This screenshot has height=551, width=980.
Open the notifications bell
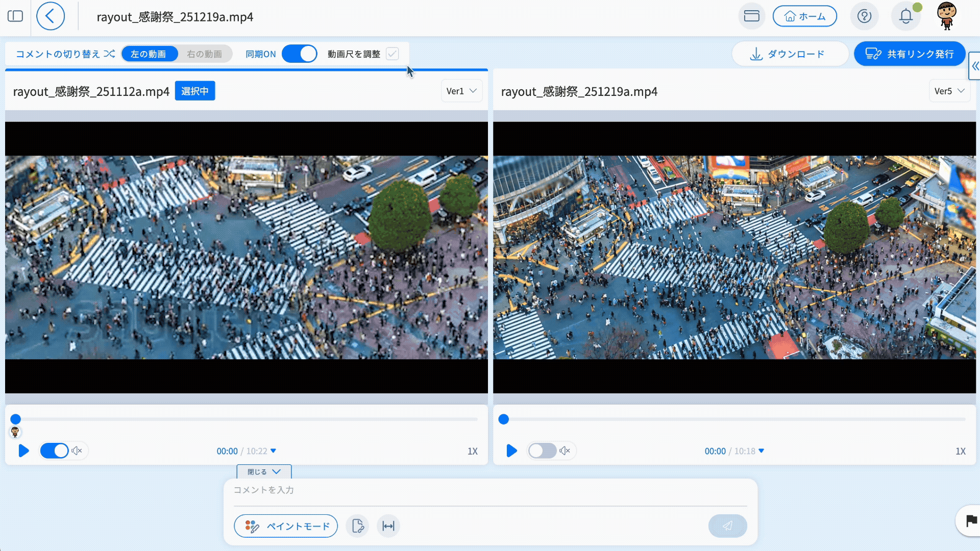pyautogui.click(x=905, y=16)
